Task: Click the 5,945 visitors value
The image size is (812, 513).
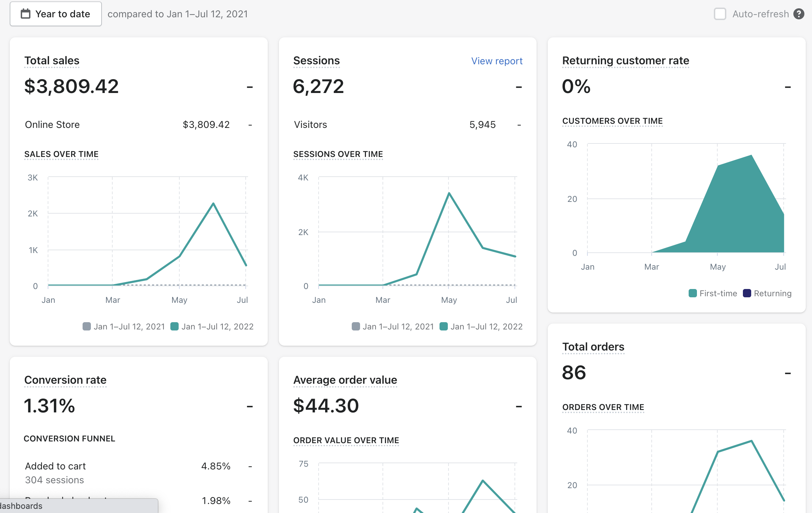Action: point(482,124)
